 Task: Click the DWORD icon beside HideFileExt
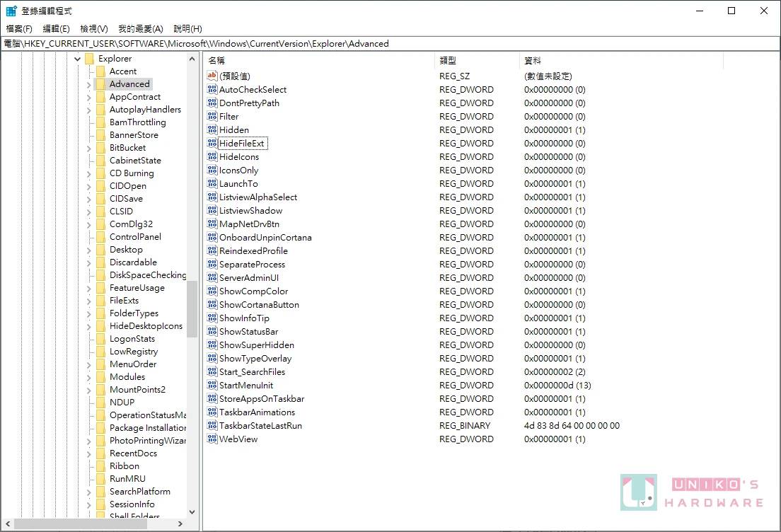pos(212,144)
